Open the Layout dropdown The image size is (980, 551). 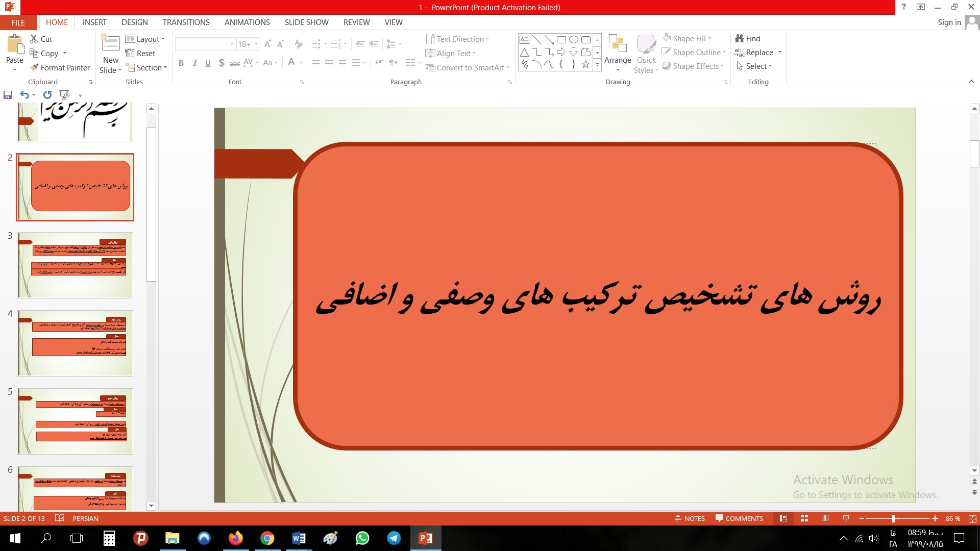(145, 39)
